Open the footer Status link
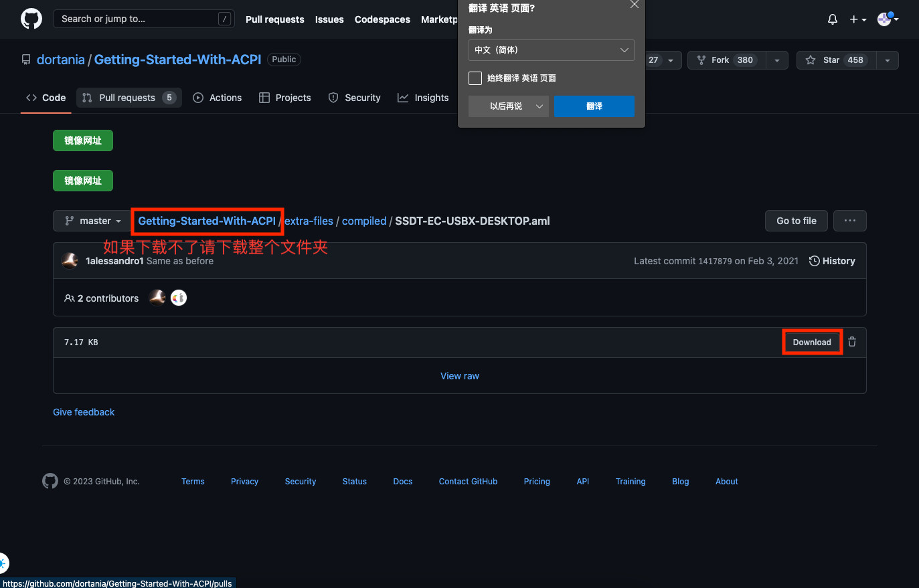Screen dimensions: 919x588 coord(355,482)
